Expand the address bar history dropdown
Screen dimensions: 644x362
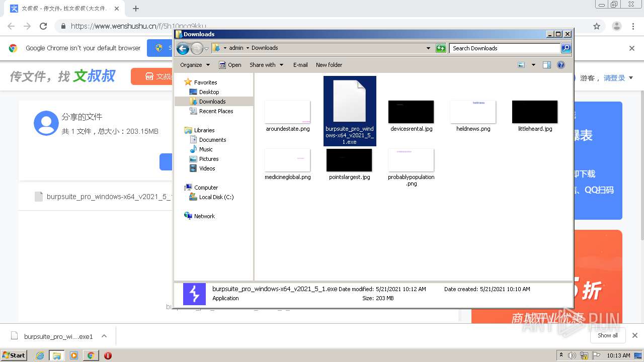coord(428,48)
